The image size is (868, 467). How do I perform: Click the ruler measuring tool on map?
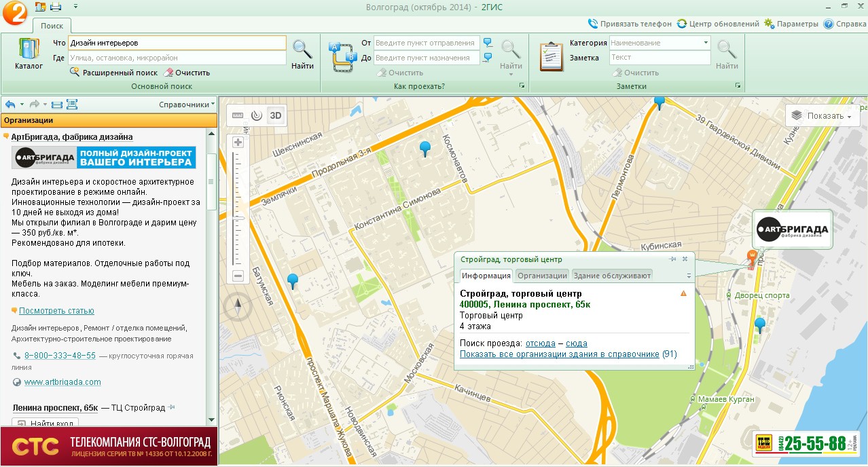tap(237, 115)
